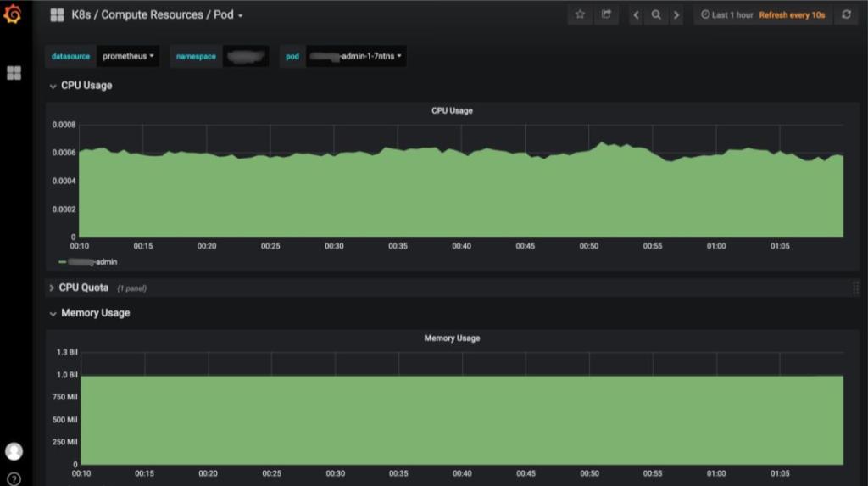This screenshot has width=868, height=486.
Task: Open the CPU Usage panel title menu
Action: [452, 111]
